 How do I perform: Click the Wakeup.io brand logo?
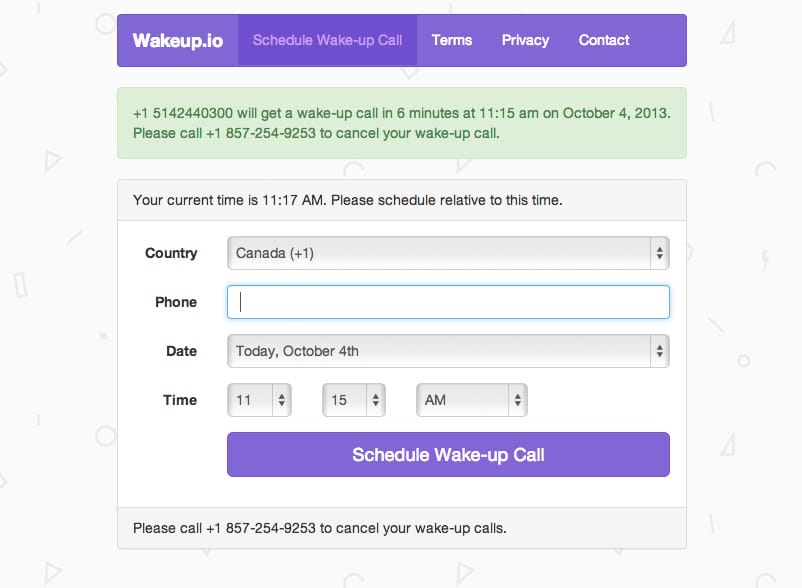177,40
